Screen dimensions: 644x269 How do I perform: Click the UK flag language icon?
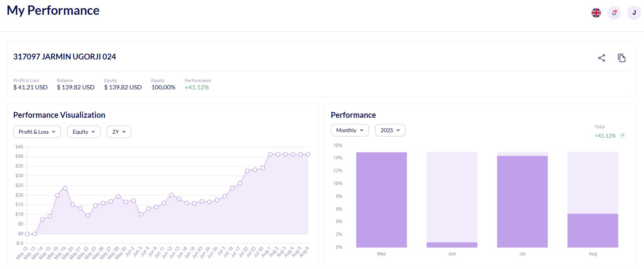[596, 13]
